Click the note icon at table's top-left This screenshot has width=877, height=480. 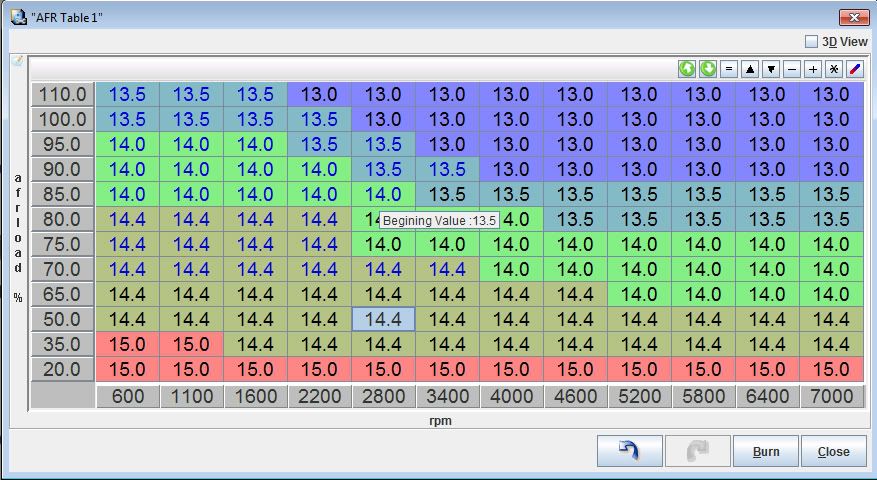click(x=17, y=61)
